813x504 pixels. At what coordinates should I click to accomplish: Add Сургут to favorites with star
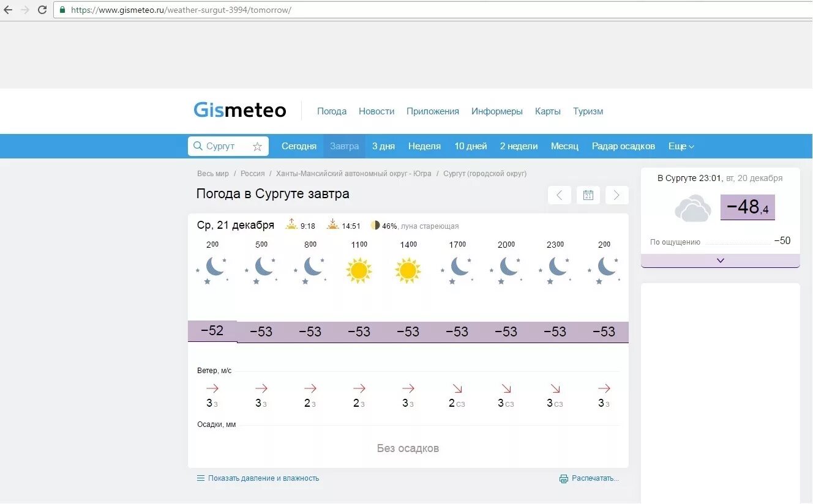pyautogui.click(x=258, y=146)
